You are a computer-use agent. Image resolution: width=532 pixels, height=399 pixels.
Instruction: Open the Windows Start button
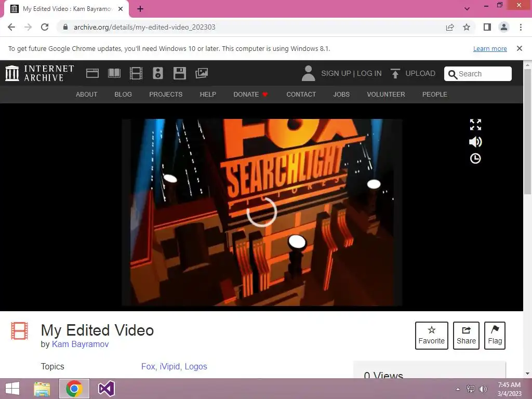point(12,389)
